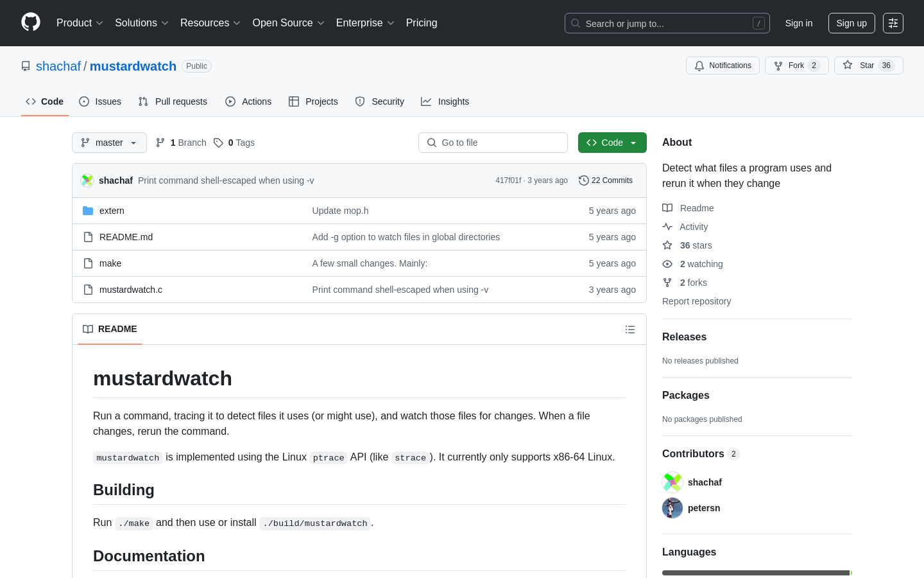Open the mustardwatch.c file
The image size is (924, 578).
click(x=131, y=290)
